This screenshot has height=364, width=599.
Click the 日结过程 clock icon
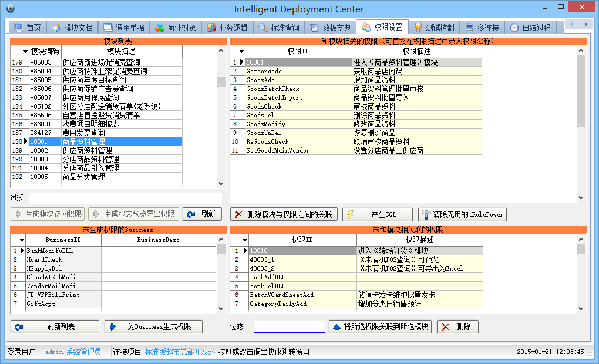[x=514, y=28]
